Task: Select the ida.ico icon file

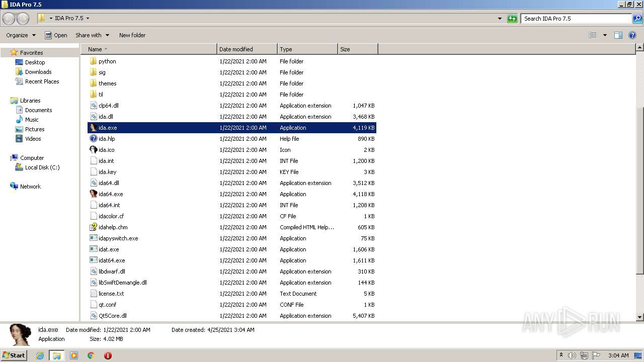Action: 93,150
